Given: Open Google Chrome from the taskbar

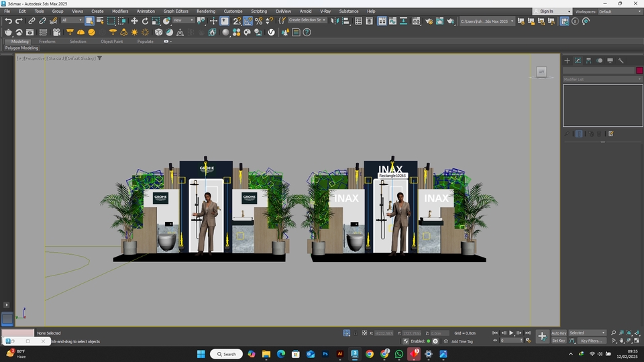Looking at the screenshot, I should 370,354.
